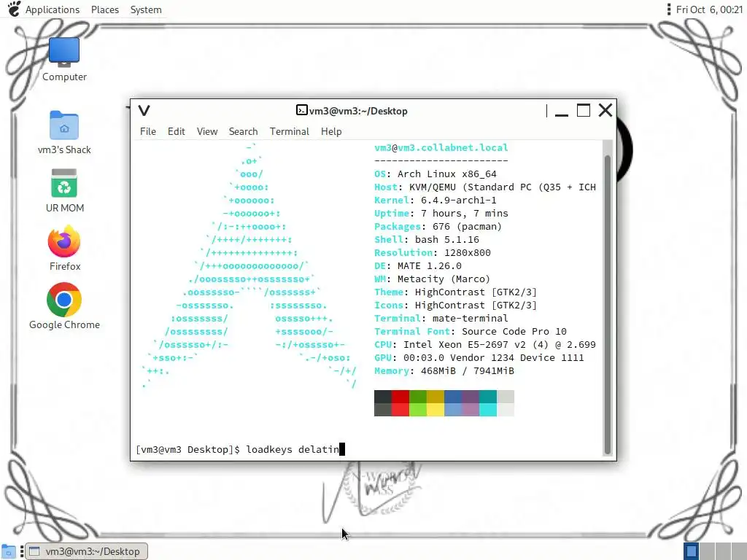Click the bottom panel dotted handle

[21, 551]
